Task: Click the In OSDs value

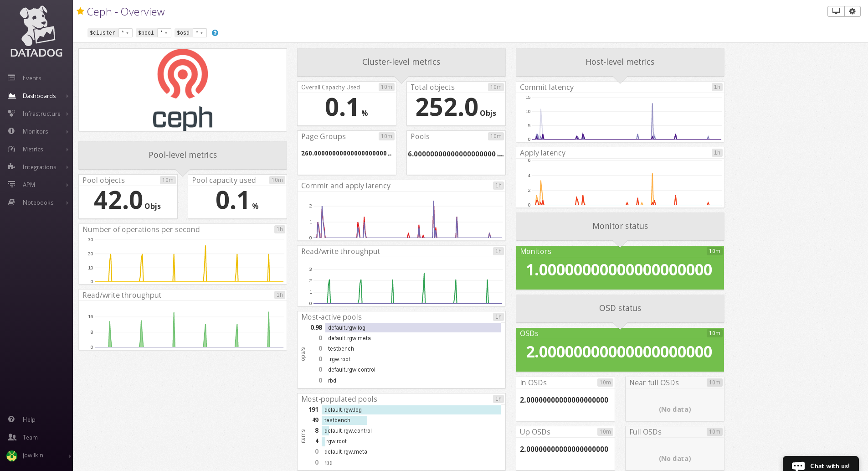Action: click(x=564, y=400)
